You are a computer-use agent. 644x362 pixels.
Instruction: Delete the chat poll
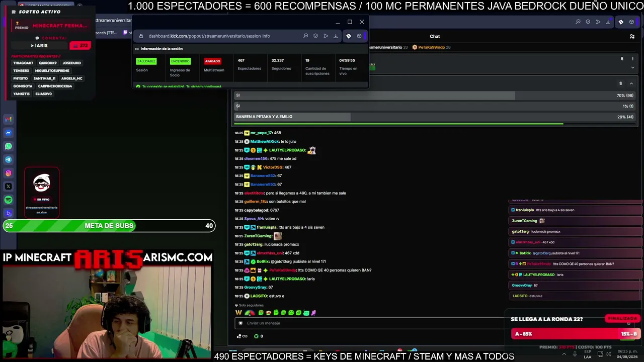pyautogui.click(x=620, y=83)
